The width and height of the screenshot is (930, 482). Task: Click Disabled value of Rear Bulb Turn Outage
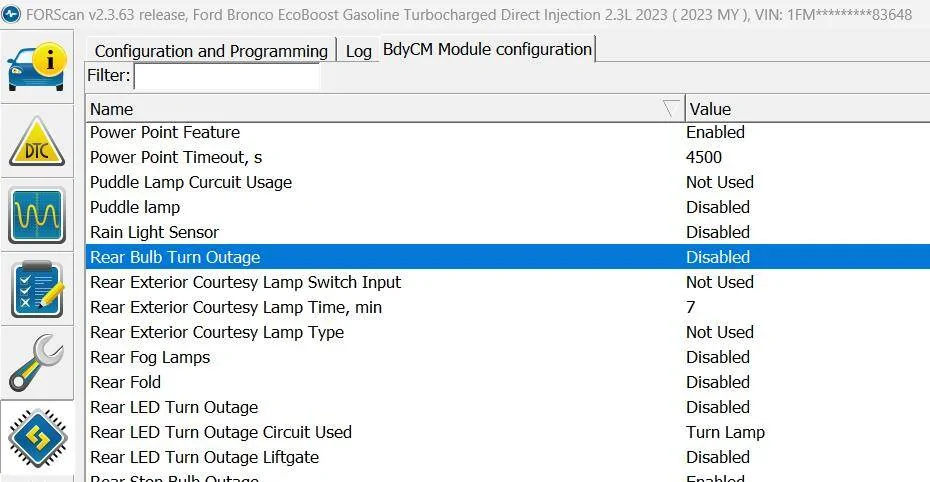[x=718, y=257]
